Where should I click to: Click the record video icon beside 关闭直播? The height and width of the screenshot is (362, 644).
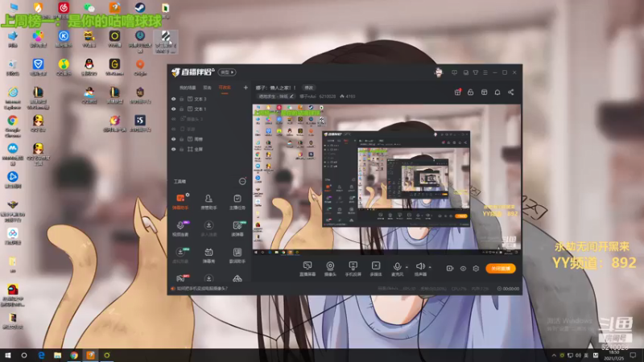(x=450, y=269)
